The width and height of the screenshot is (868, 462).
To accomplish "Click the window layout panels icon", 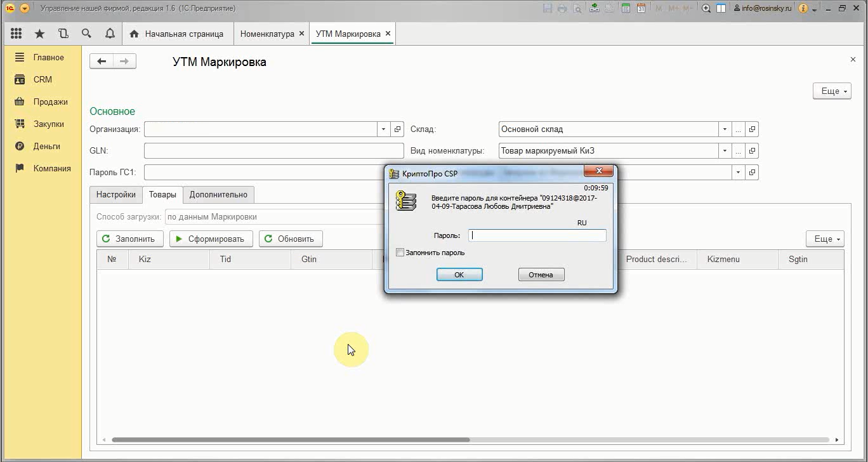I will (721, 8).
